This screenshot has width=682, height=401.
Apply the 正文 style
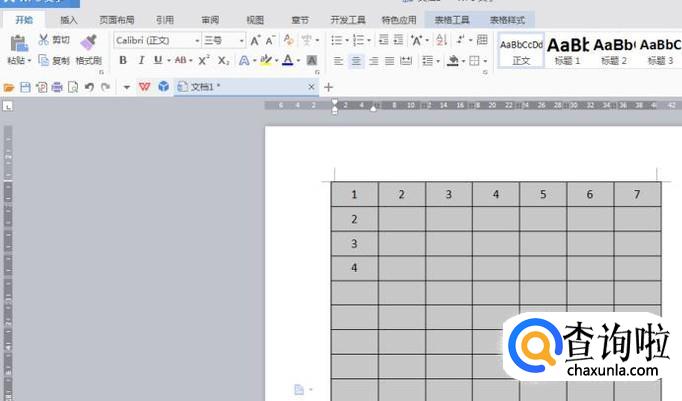click(x=521, y=50)
